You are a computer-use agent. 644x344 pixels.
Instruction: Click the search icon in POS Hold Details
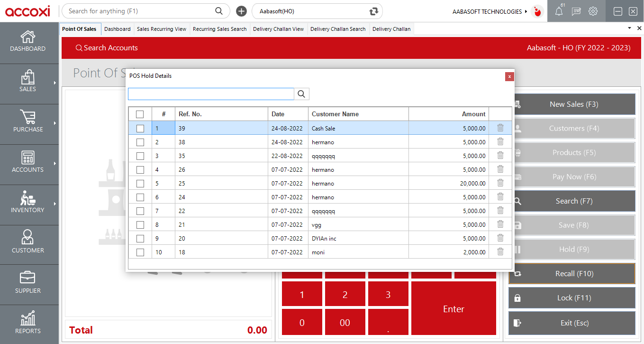click(x=301, y=94)
